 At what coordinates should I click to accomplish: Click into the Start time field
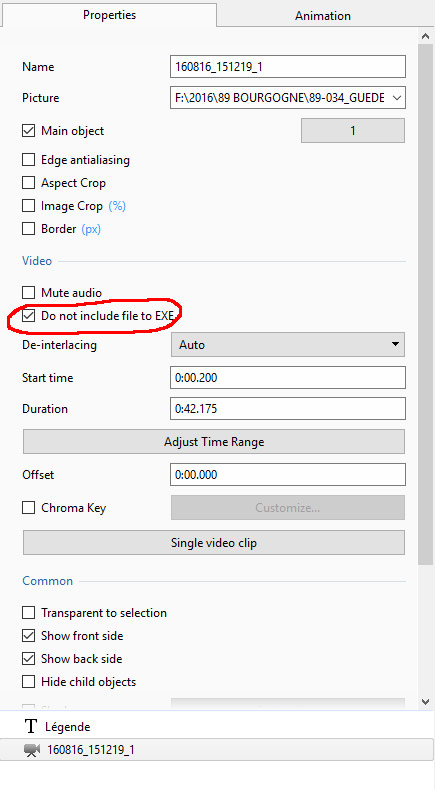[288, 377]
